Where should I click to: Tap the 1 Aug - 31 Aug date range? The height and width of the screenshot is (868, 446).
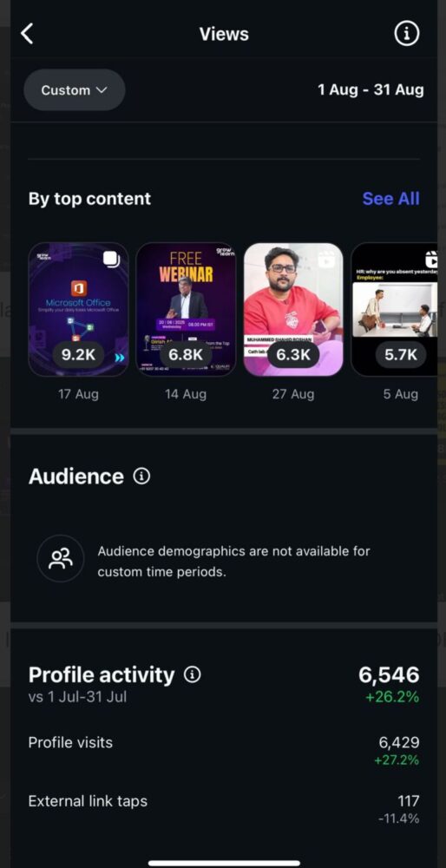click(x=371, y=89)
